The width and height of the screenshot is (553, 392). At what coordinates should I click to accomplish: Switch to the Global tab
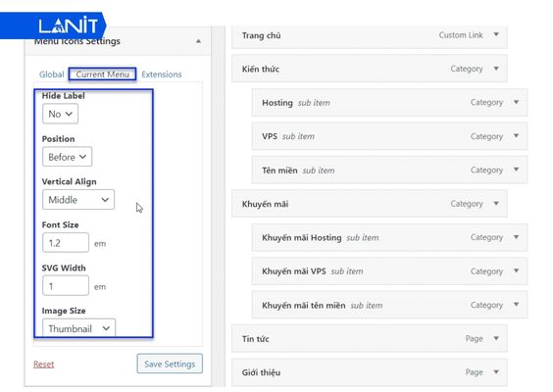(x=52, y=74)
